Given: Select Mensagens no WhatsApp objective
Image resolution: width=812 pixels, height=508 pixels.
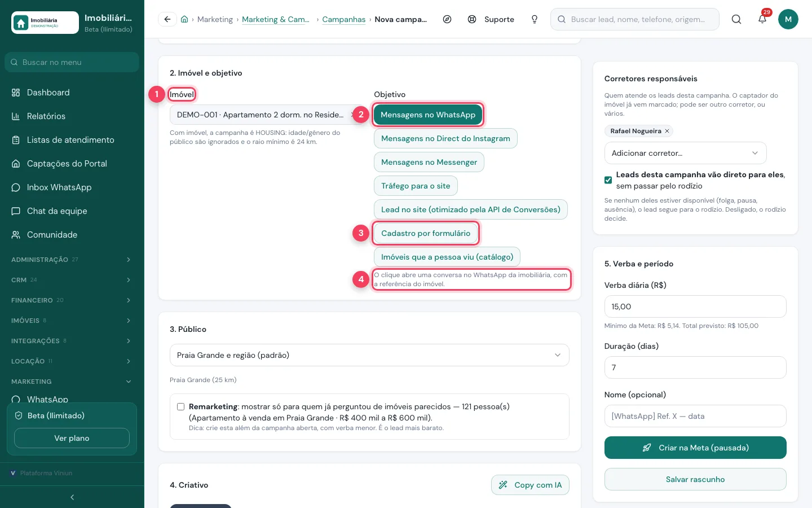Looking at the screenshot, I should coord(428,115).
